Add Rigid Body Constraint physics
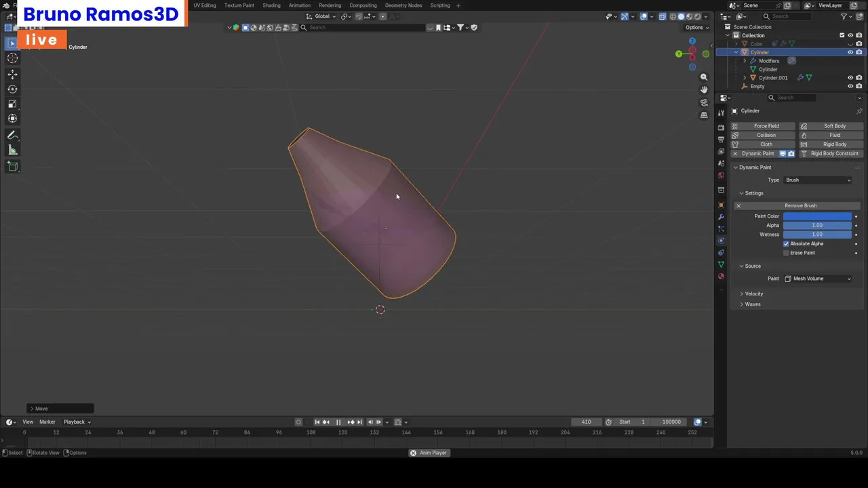This screenshot has height=488, width=868. (x=830, y=154)
